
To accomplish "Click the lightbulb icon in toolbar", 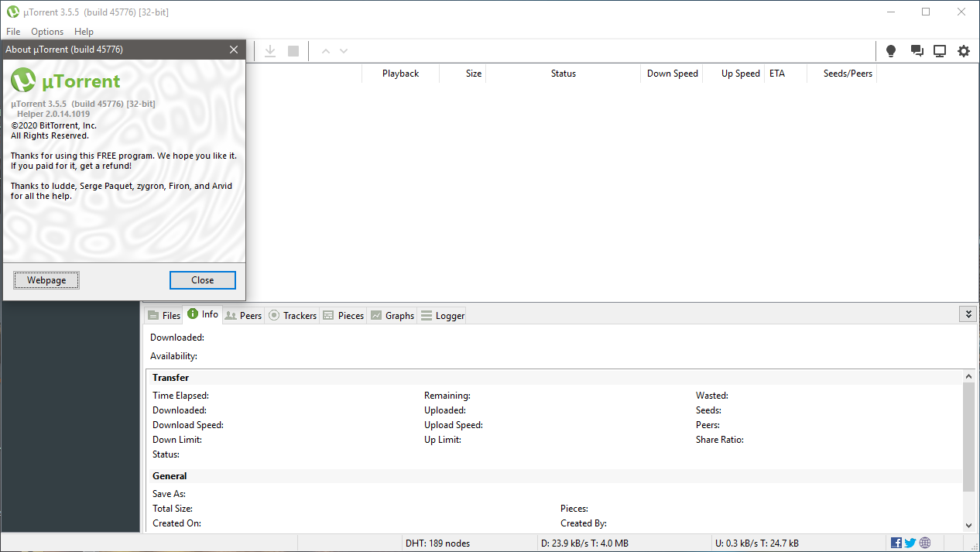I will point(891,51).
